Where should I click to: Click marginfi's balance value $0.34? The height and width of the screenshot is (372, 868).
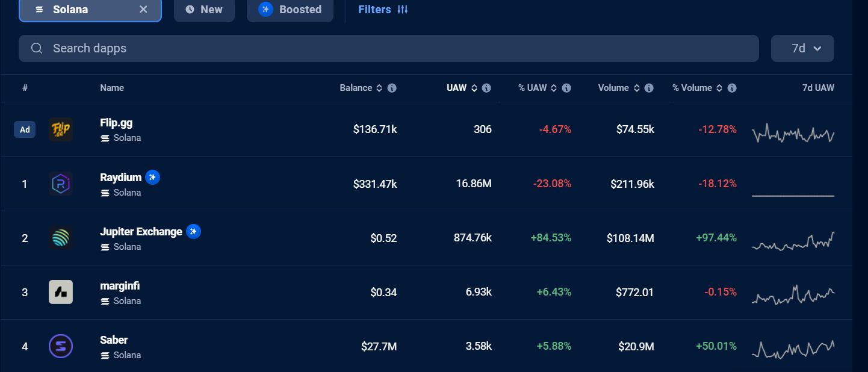[384, 292]
